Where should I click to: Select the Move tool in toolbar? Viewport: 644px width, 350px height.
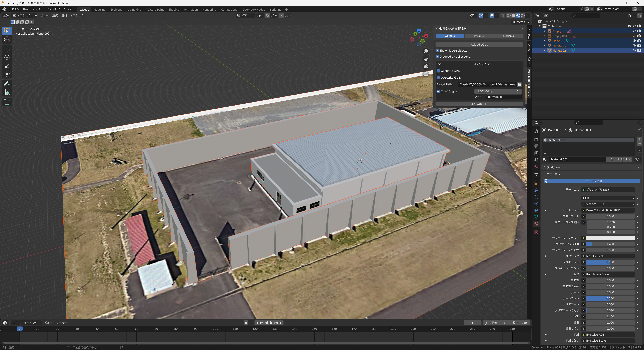click(x=7, y=48)
